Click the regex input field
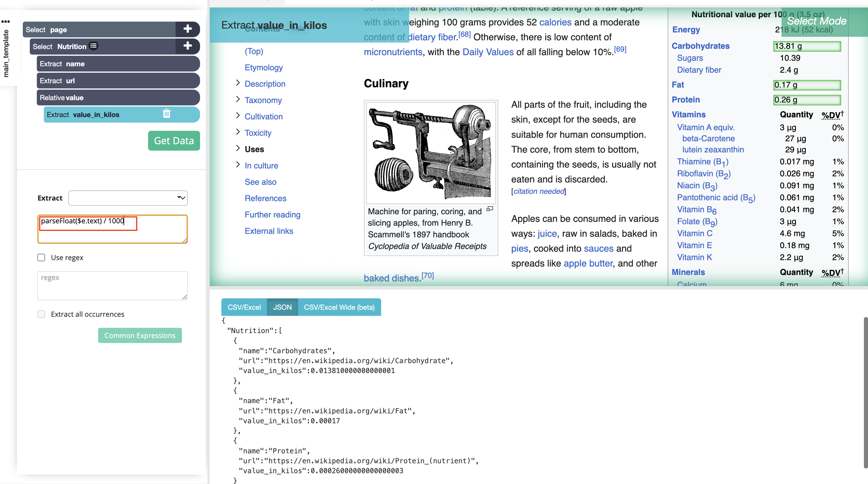 (x=112, y=285)
